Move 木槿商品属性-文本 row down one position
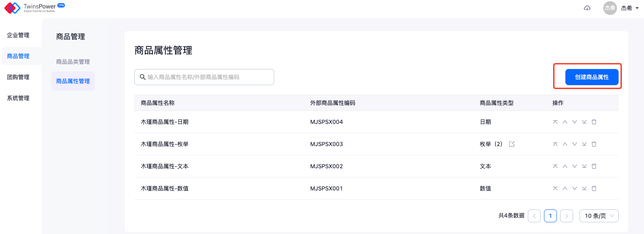644x234 pixels. 575,166
